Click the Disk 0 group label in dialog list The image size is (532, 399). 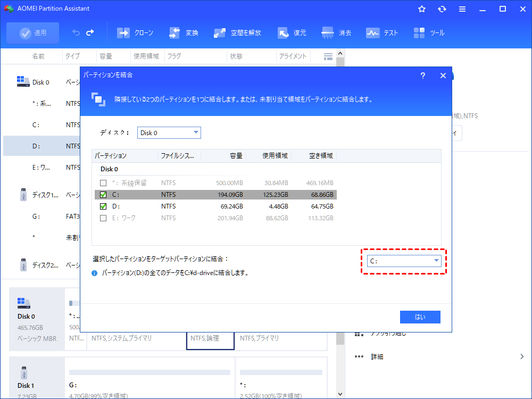[109, 169]
